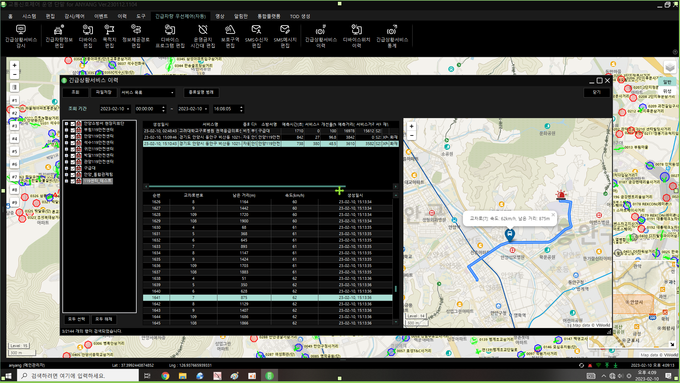Open the 서비스 목록 dropdown
Image resolution: width=680 pixels, height=383 pixels.
pos(148,92)
